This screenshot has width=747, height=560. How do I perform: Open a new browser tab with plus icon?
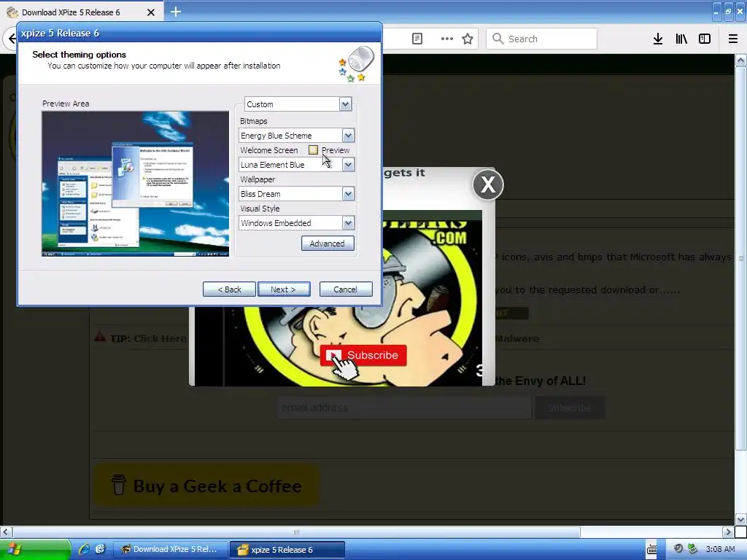pos(175,12)
